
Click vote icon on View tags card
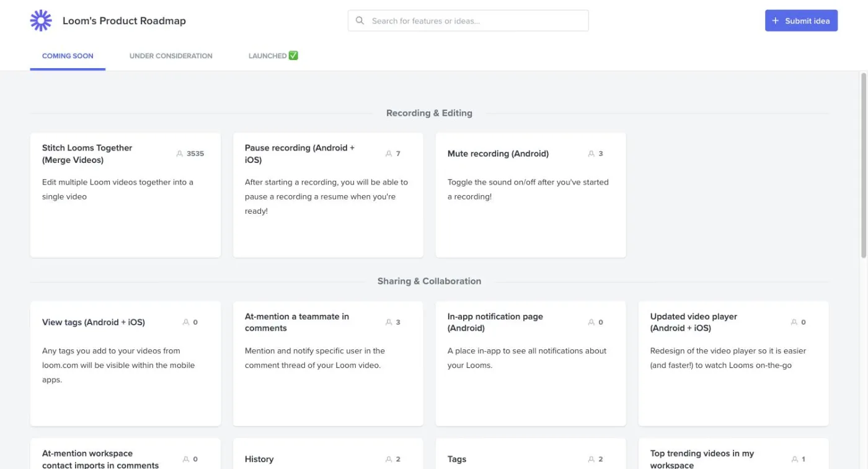186,322
